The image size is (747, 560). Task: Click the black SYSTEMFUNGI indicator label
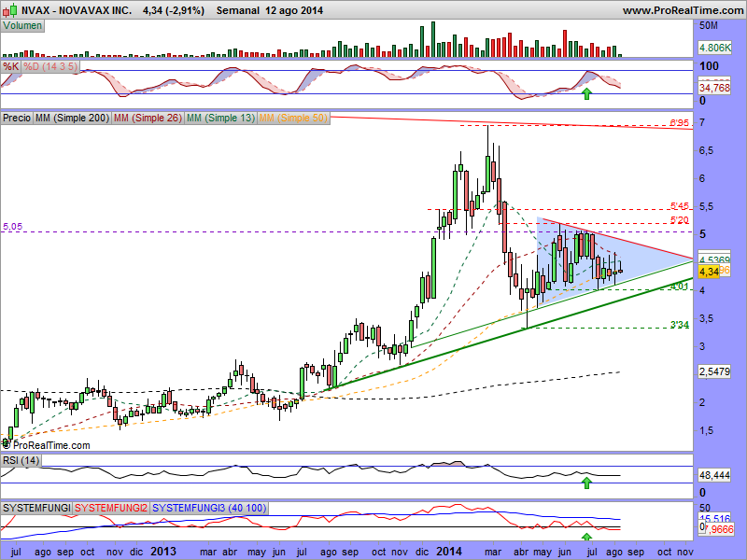tap(36, 508)
